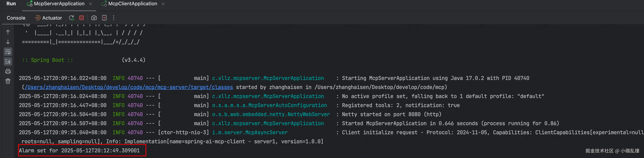Viewport: 644px width, 158px height.
Task: Close the McpClientApplication run tab
Action: point(163,4)
